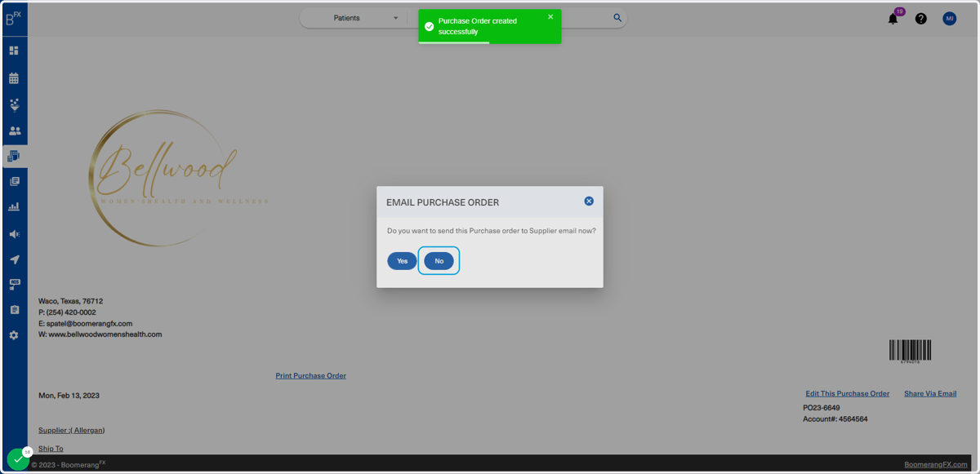Screen dimensions: 980x474
Task: Close the Email Purchase Order dialog
Action: pyautogui.click(x=589, y=201)
